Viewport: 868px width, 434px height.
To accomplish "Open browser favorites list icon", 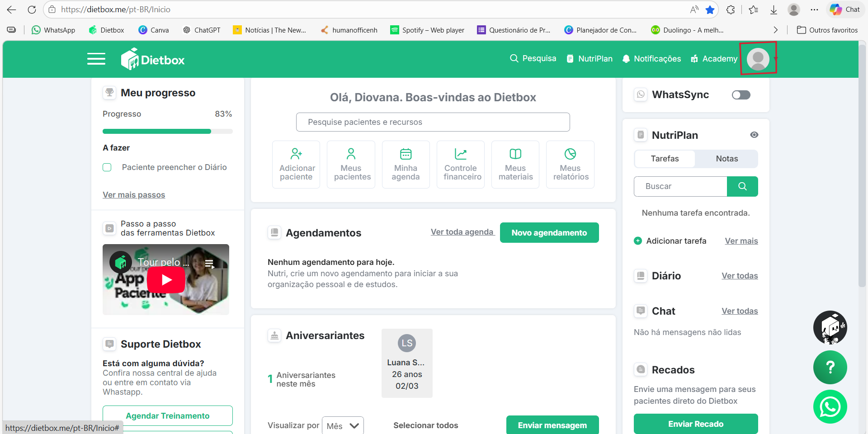I will (753, 9).
